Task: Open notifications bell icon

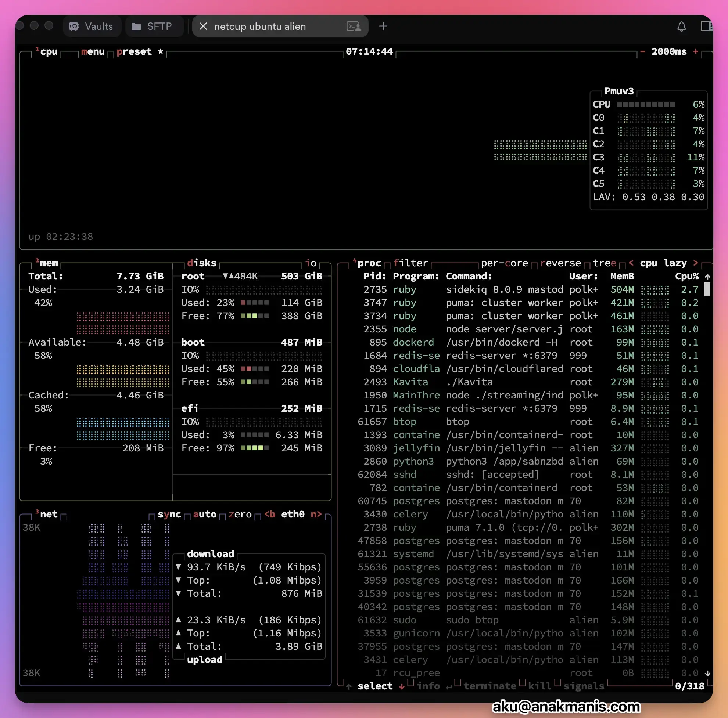Action: [x=682, y=26]
